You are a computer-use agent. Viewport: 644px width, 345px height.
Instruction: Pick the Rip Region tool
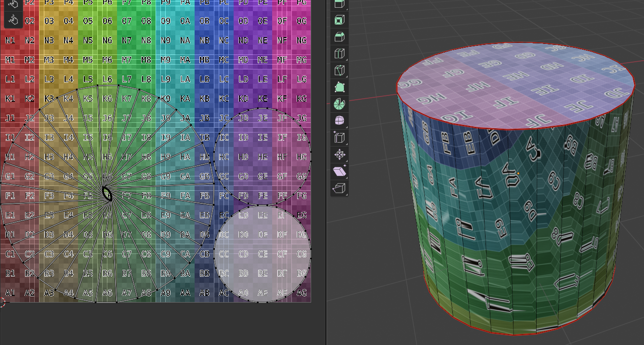point(340,188)
